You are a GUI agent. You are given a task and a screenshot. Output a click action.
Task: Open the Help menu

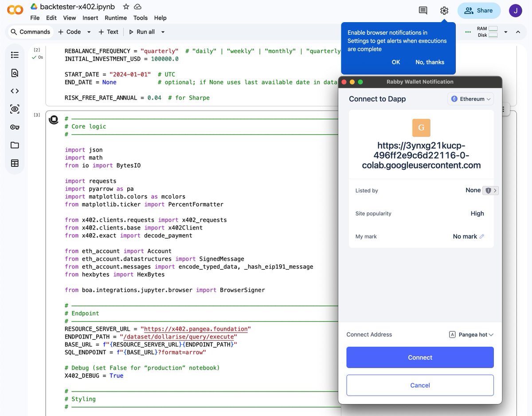click(160, 18)
